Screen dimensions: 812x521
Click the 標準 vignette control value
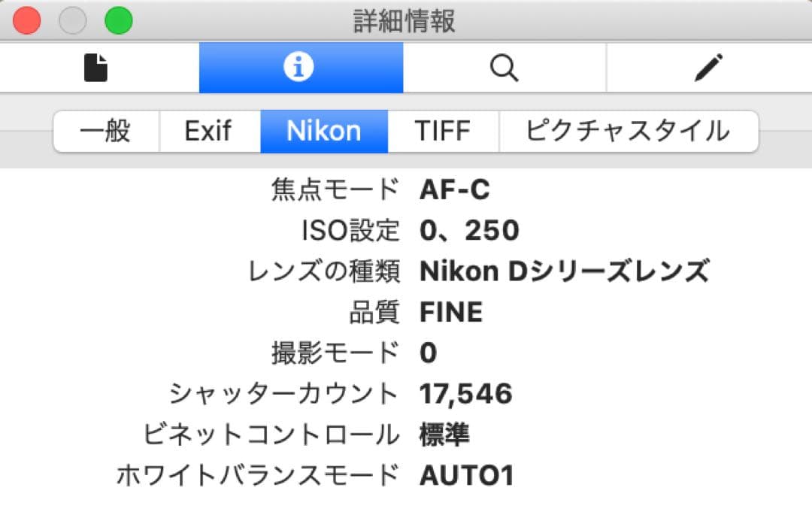(x=442, y=433)
